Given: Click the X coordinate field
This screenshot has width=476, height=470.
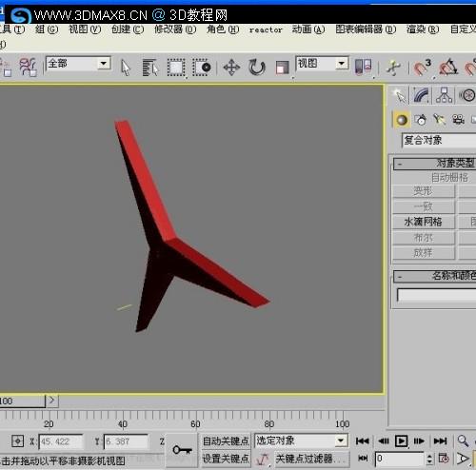Looking at the screenshot, I should pyautogui.click(x=60, y=441).
